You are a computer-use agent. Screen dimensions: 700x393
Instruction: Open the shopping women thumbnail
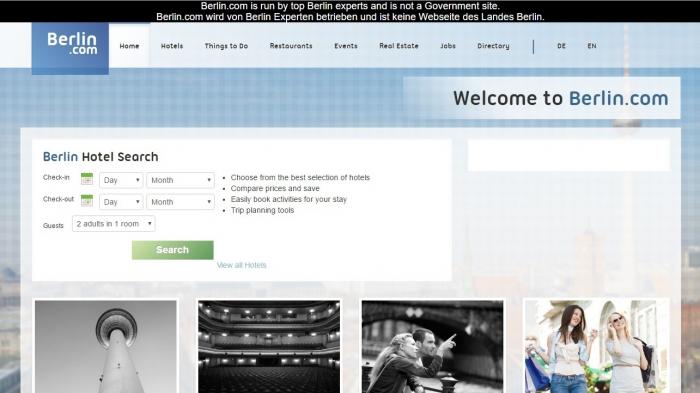pos(596,347)
